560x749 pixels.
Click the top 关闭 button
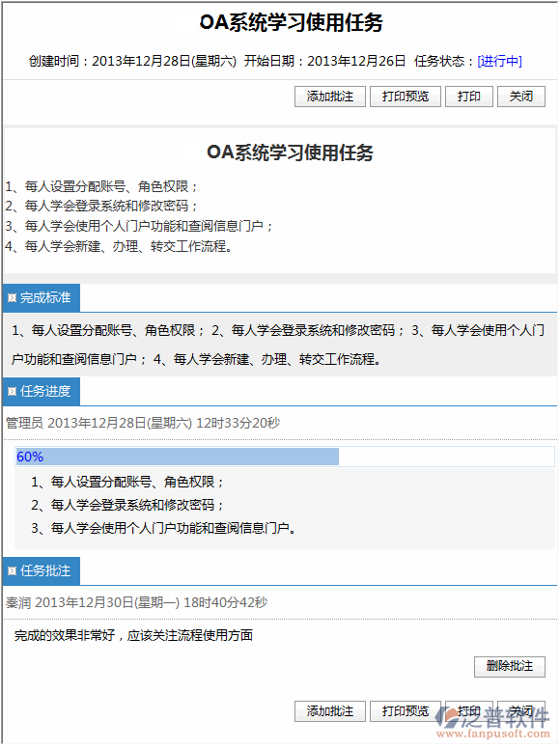521,97
